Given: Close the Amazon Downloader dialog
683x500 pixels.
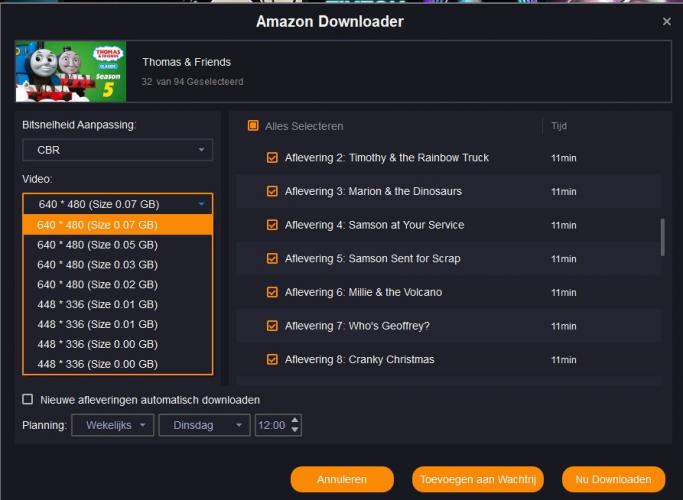Looking at the screenshot, I should (x=666, y=21).
